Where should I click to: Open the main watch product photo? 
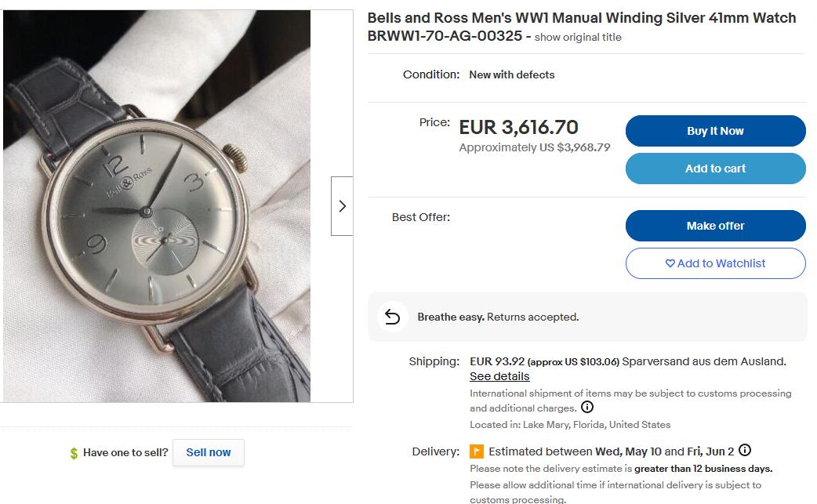pos(157,206)
